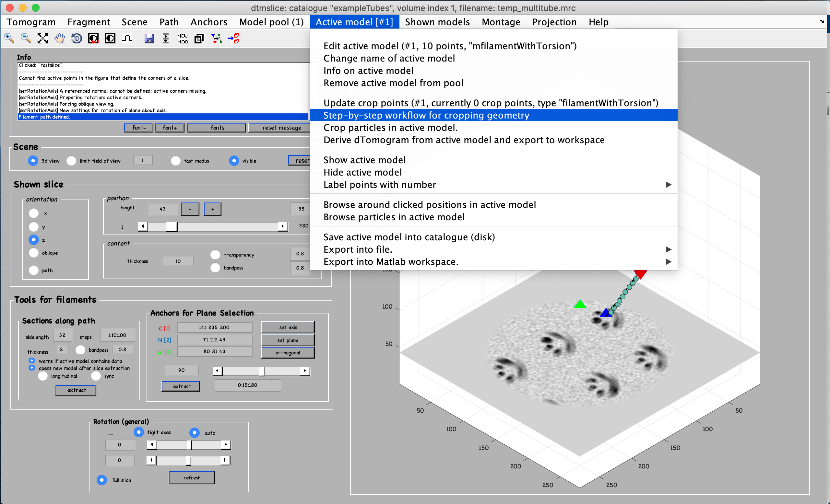Click the second rotation slider right arrow
The image size is (830, 504).
tap(225, 460)
